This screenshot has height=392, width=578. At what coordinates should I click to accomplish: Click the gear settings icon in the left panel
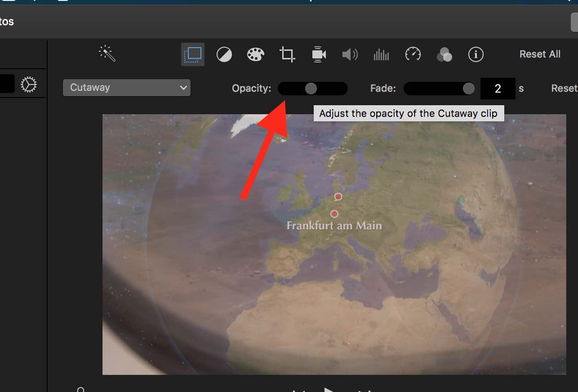pyautogui.click(x=29, y=85)
